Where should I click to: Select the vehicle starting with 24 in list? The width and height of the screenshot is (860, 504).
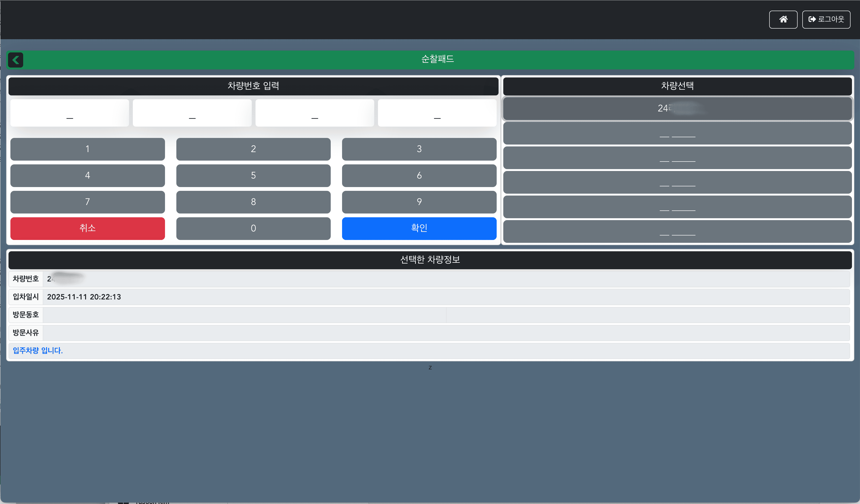click(x=677, y=108)
